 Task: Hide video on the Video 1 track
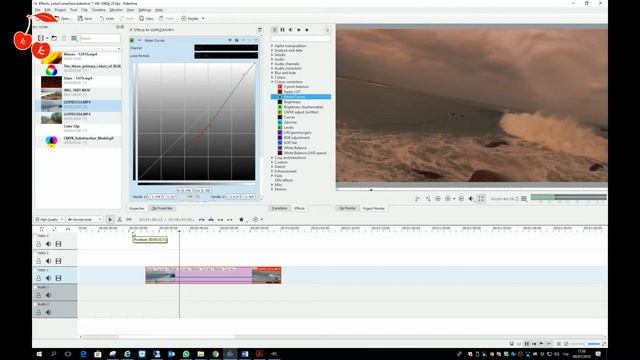click(x=58, y=278)
